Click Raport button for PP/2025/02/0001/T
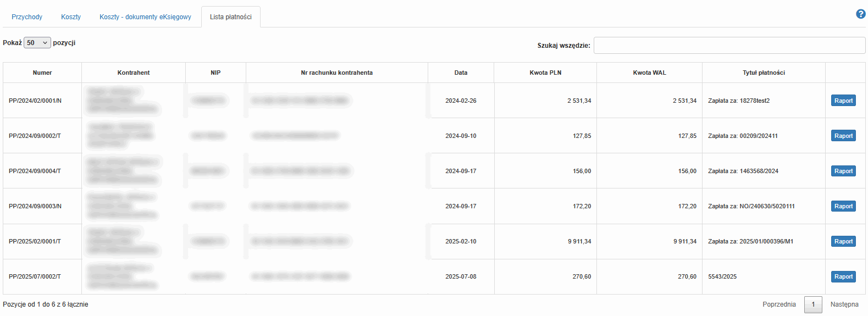 point(843,241)
